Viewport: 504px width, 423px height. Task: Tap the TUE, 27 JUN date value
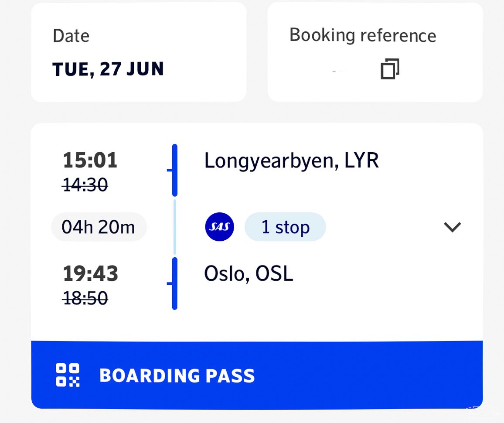[x=108, y=69]
